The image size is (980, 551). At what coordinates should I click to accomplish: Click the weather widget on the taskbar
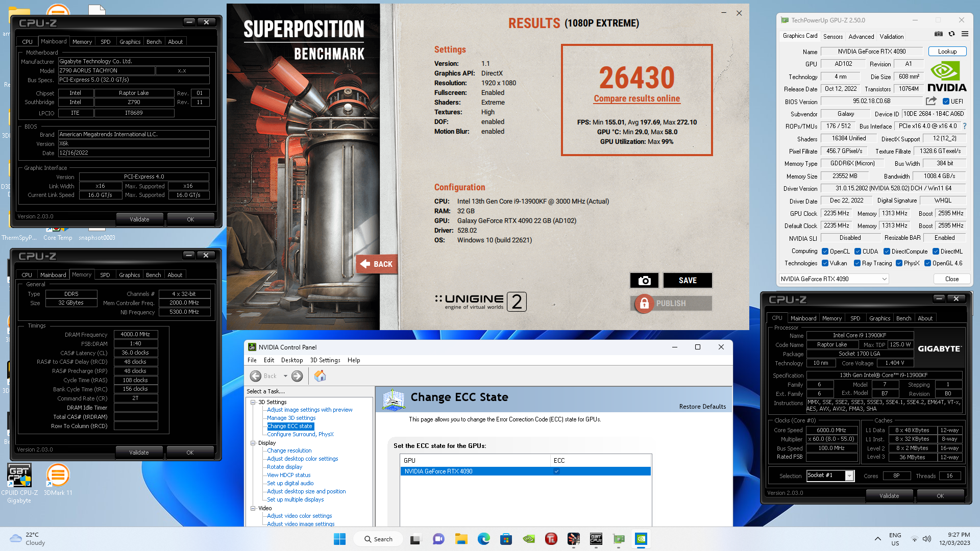click(x=28, y=539)
